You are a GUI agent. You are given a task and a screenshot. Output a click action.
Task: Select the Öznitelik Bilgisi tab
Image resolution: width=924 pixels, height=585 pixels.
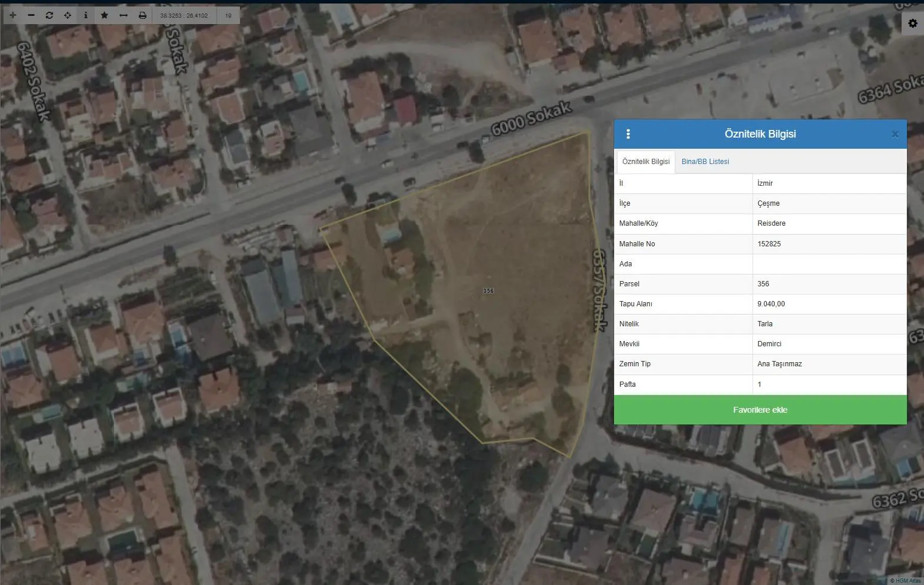(646, 162)
